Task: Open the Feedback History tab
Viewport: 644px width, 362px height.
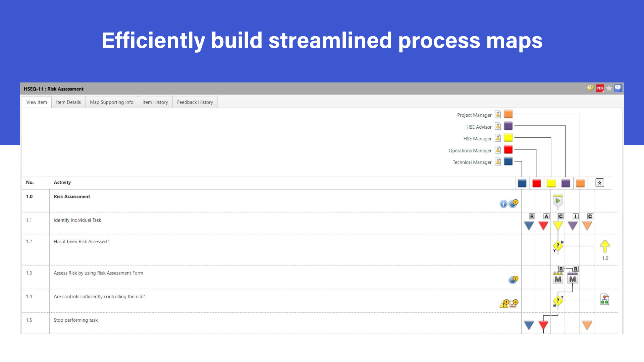Action: [195, 102]
